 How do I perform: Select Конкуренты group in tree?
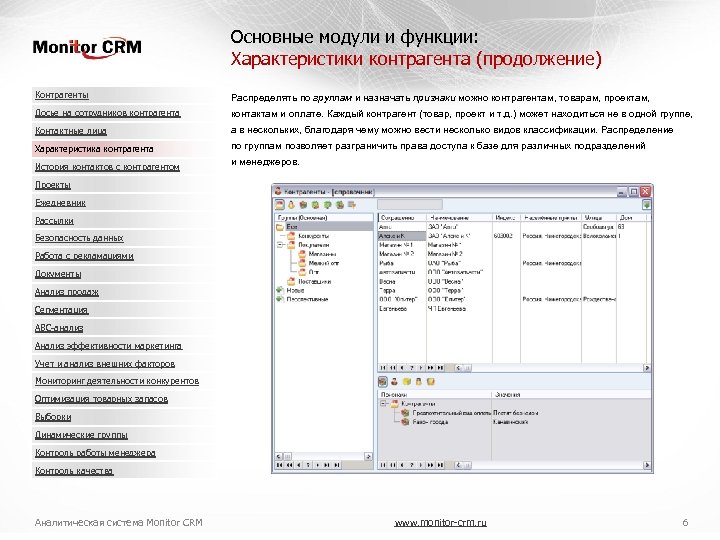tap(314, 236)
